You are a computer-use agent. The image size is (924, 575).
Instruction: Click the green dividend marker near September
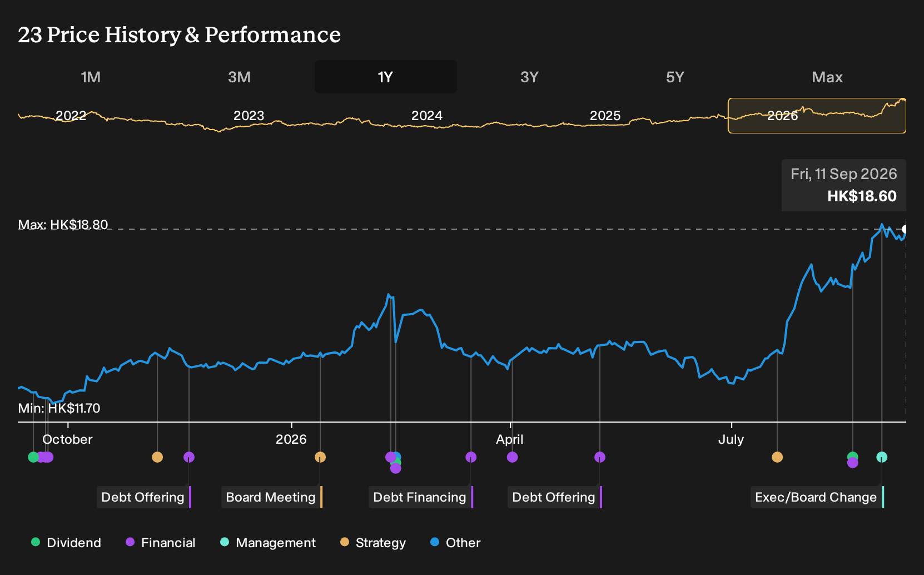click(853, 456)
